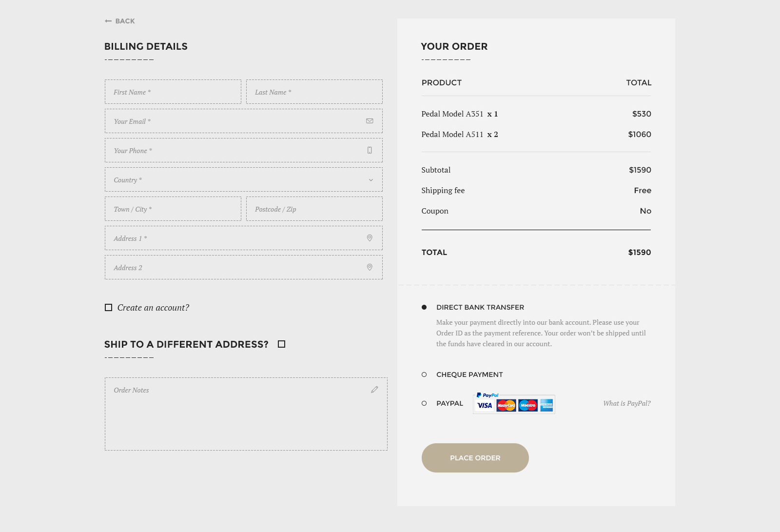Screen dimensions: 780x532
Task: Open the What is PayPal? link
Action: click(626, 403)
